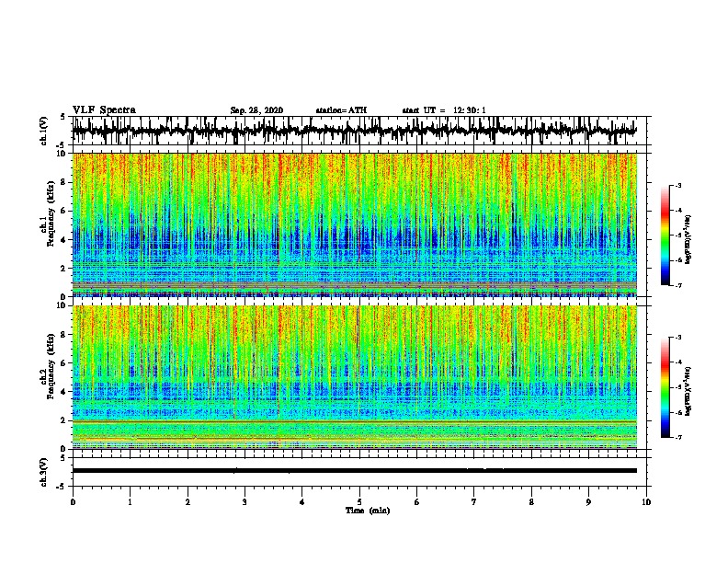The width and height of the screenshot is (728, 563).
Task: Click the ch.1 spectrogram color scale bar
Action: click(665, 236)
